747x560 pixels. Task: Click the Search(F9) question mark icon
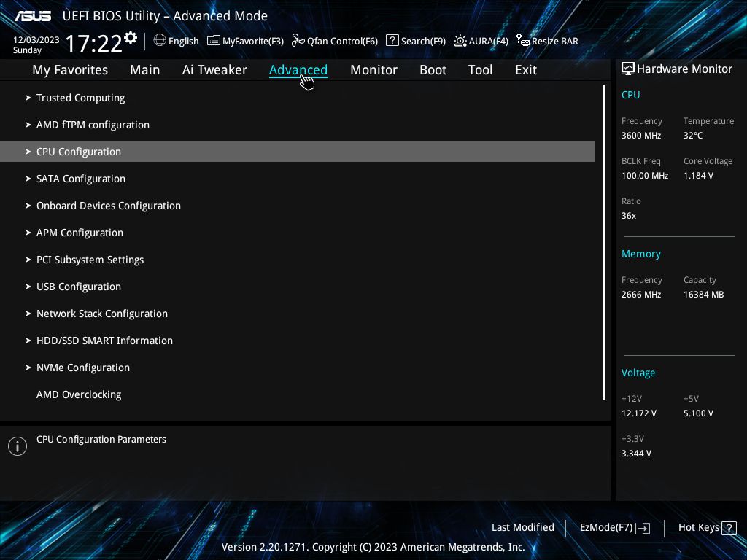coord(392,41)
